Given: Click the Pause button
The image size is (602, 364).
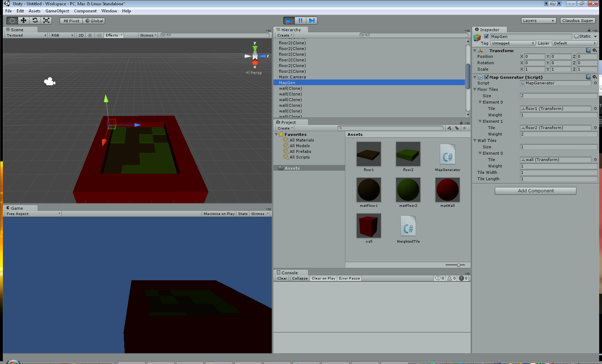Looking at the screenshot, I should pos(300,21).
